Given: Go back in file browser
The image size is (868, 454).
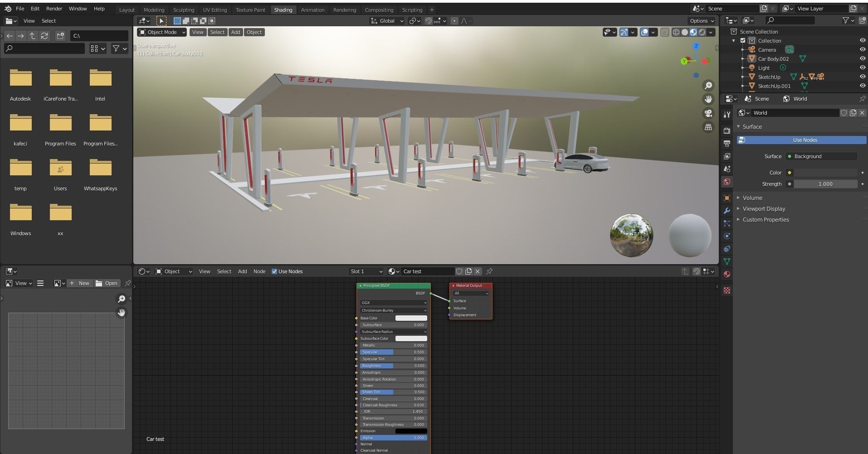Looking at the screenshot, I should [x=10, y=36].
